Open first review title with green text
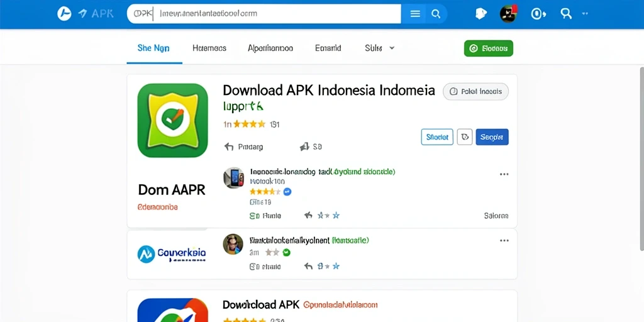This screenshot has width=644, height=322. pyautogui.click(x=323, y=172)
